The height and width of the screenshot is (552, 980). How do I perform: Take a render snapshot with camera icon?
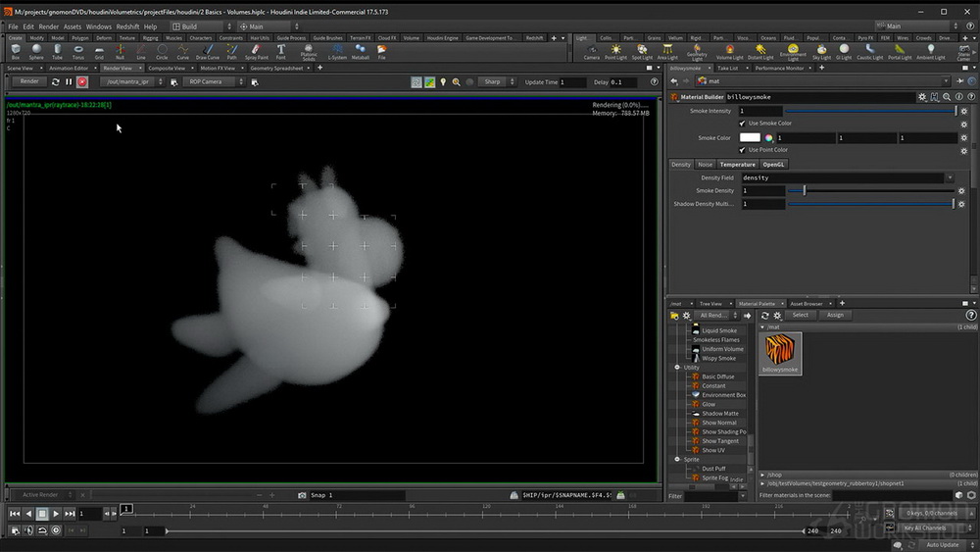click(x=302, y=495)
